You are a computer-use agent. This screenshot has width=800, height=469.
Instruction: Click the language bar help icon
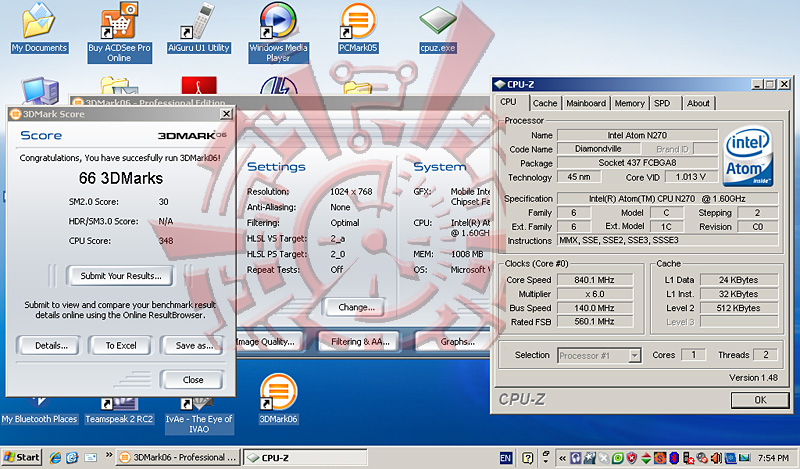click(x=528, y=458)
